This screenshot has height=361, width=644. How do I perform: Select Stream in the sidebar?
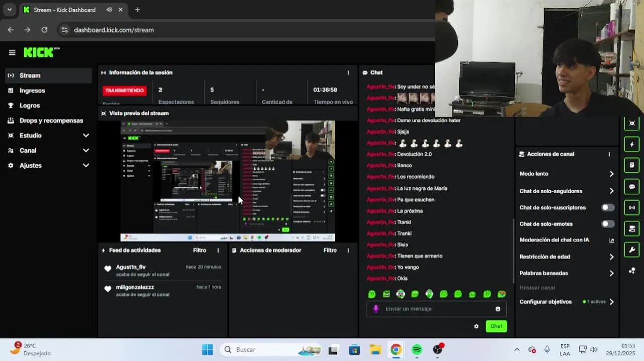click(x=48, y=75)
